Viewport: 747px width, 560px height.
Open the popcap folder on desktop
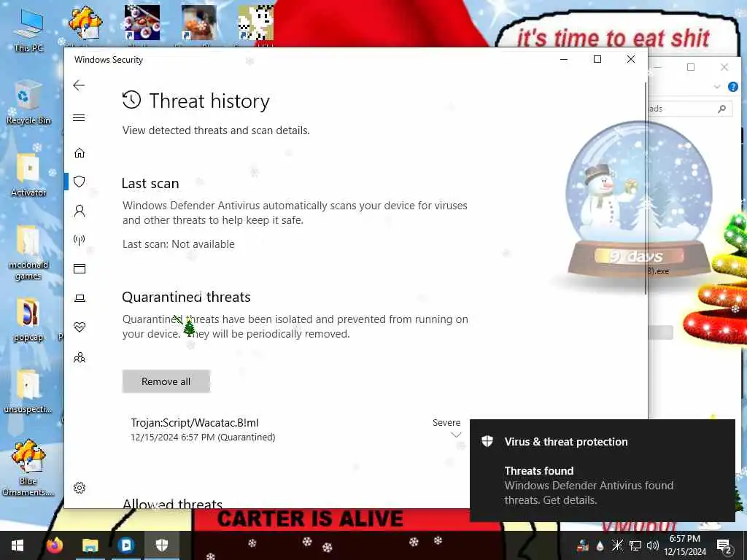point(28,319)
